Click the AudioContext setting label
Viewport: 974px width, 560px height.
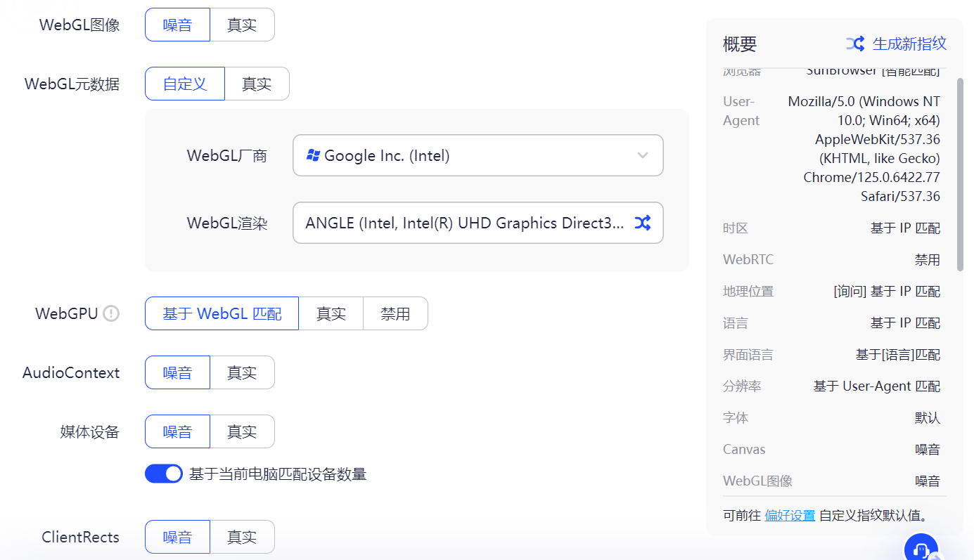coord(71,372)
